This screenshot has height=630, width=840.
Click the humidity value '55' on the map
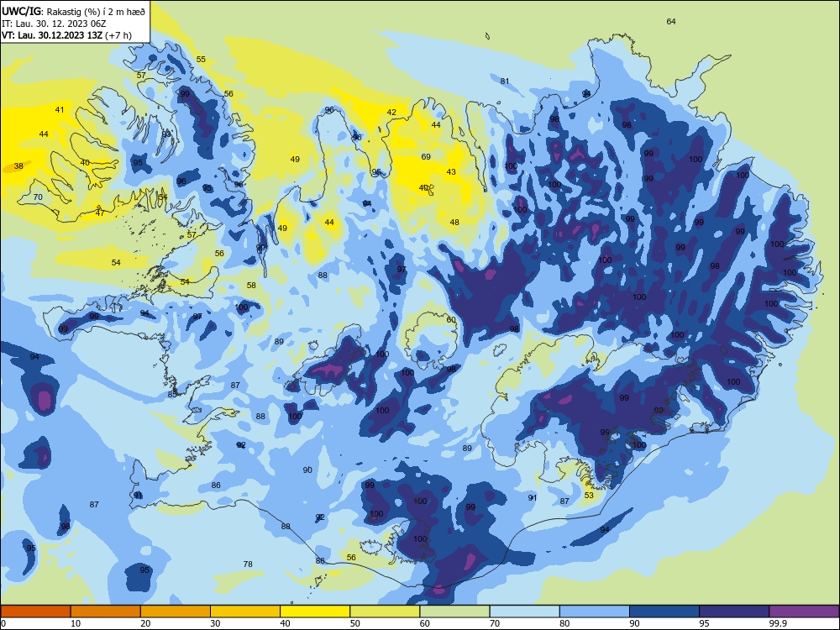point(201,59)
